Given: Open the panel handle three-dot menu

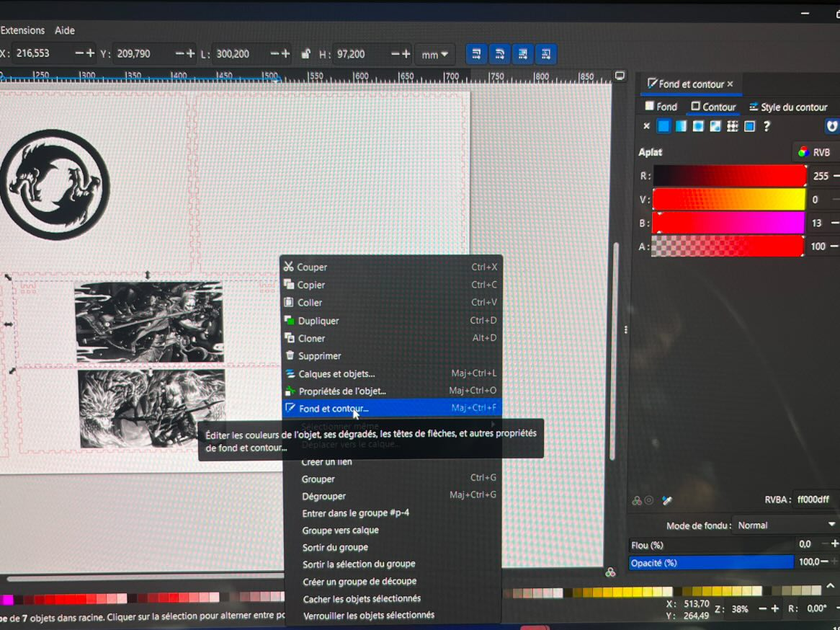Looking at the screenshot, I should [x=626, y=329].
